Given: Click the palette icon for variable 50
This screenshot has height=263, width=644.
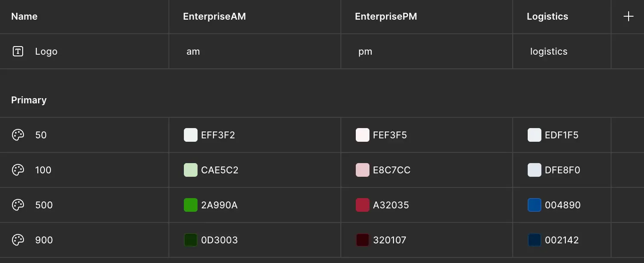Looking at the screenshot, I should tap(18, 135).
